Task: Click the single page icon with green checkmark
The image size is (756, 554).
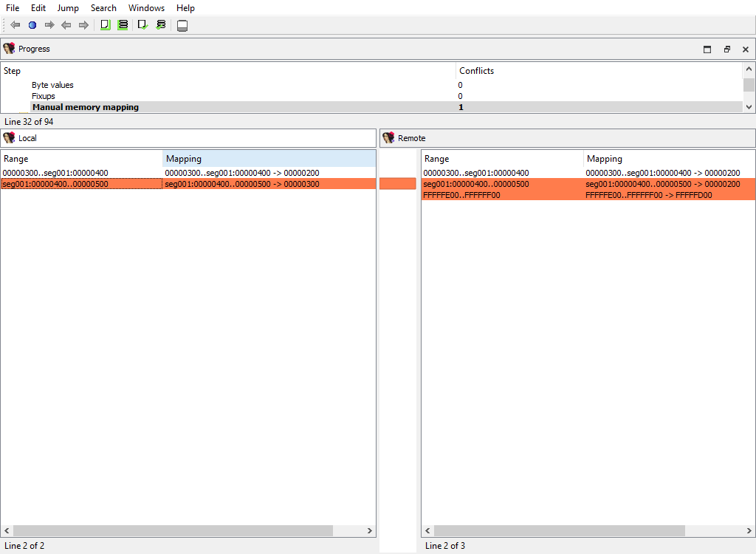Action: tap(142, 25)
